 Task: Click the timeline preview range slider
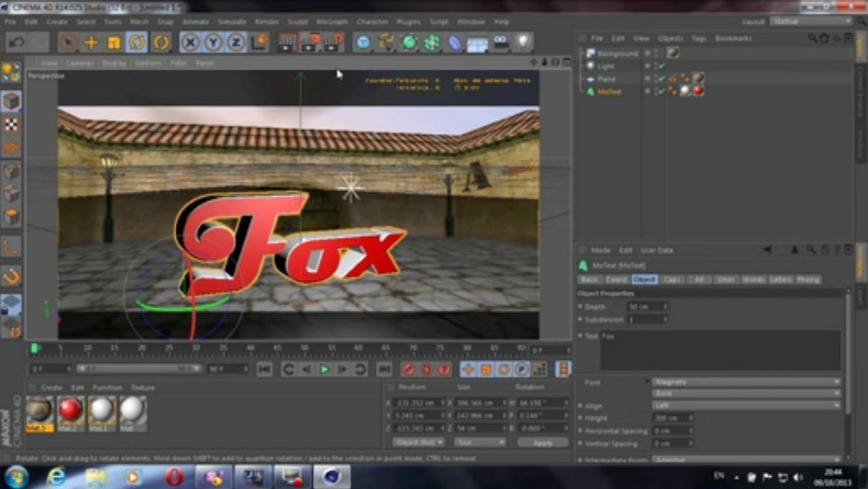click(x=138, y=369)
